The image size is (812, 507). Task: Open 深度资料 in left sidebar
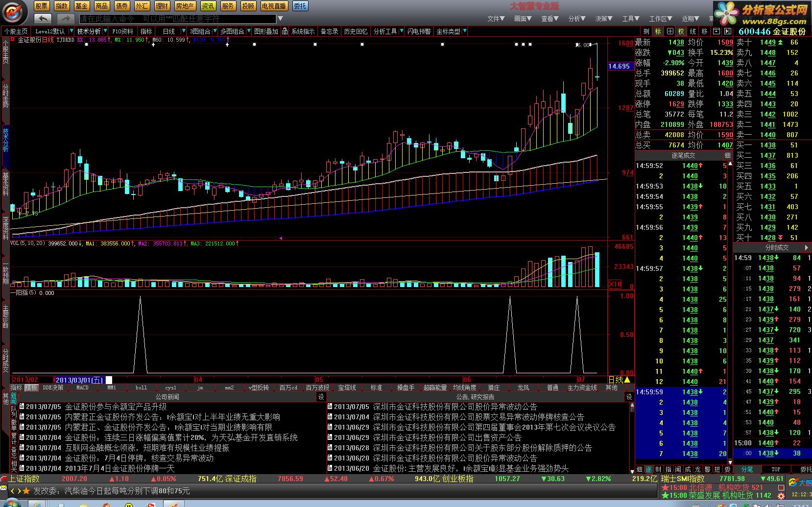pyautogui.click(x=5, y=228)
